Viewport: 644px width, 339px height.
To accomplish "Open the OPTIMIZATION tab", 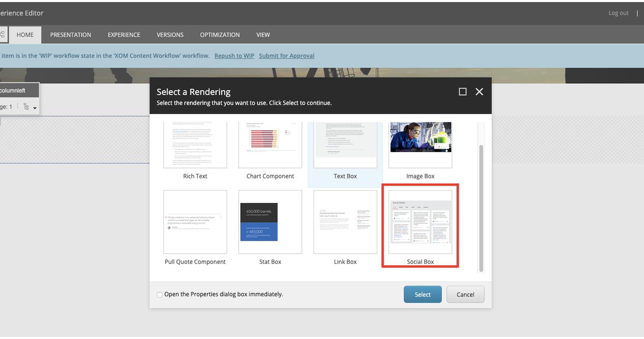I will point(220,35).
